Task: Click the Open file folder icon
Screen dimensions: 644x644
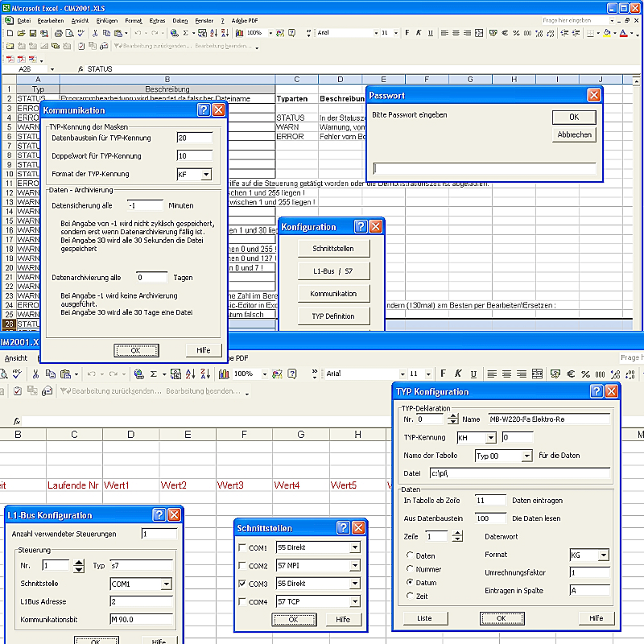Action: tap(21, 33)
